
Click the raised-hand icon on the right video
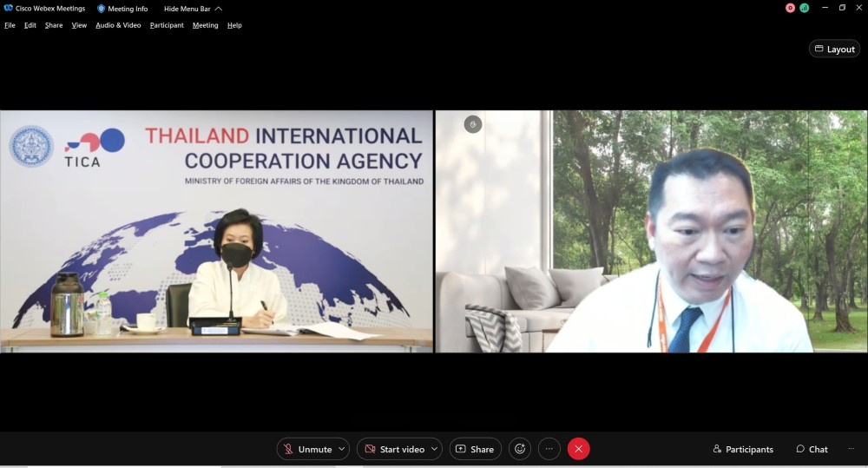[472, 124]
